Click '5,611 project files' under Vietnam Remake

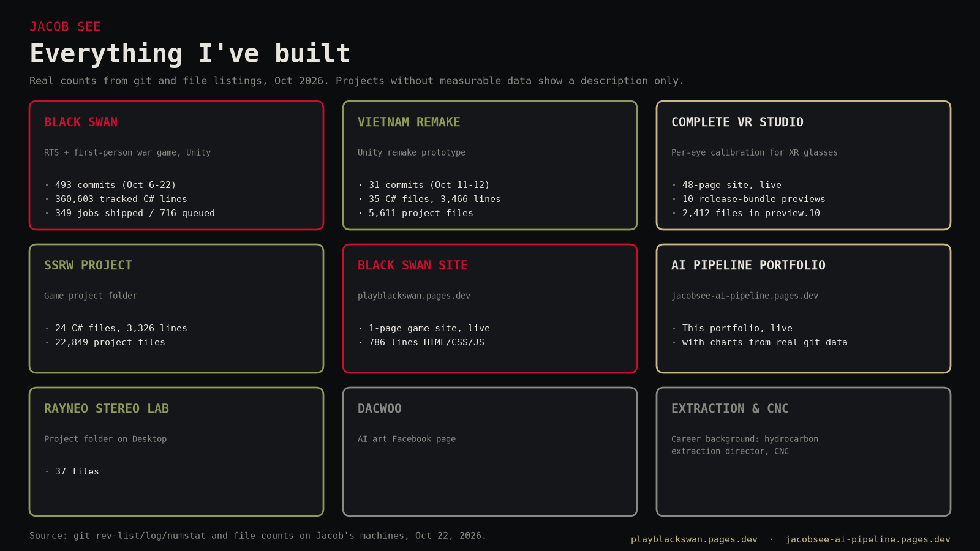coord(421,213)
